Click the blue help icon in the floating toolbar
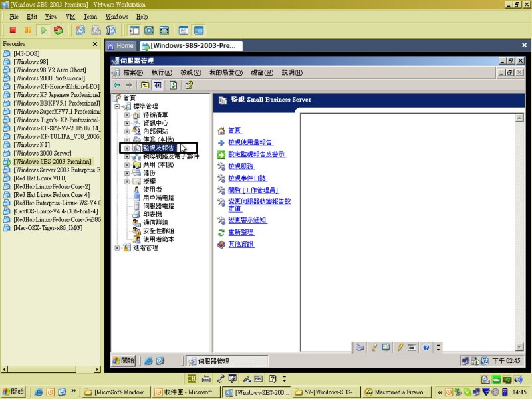The height and width of the screenshot is (399, 532). click(x=426, y=347)
